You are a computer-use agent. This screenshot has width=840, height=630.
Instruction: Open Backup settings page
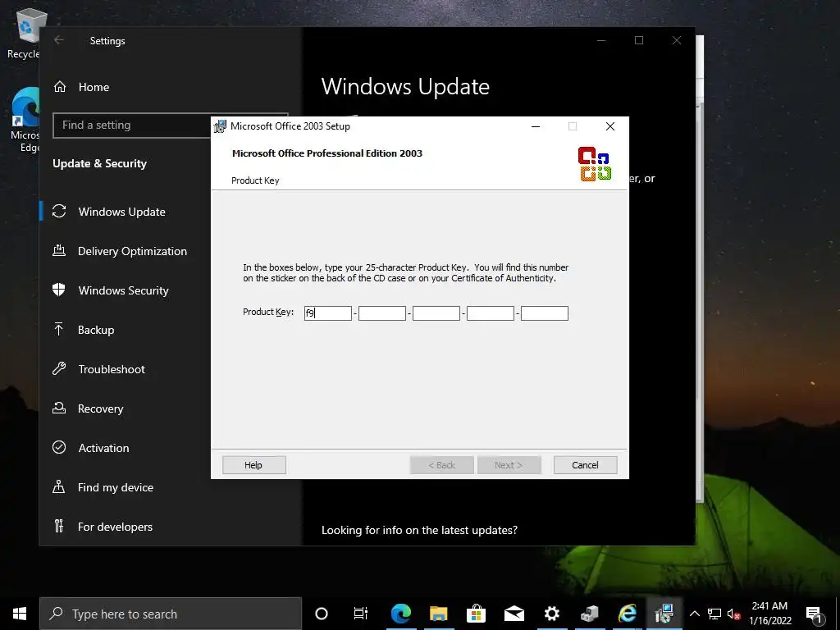pos(96,330)
